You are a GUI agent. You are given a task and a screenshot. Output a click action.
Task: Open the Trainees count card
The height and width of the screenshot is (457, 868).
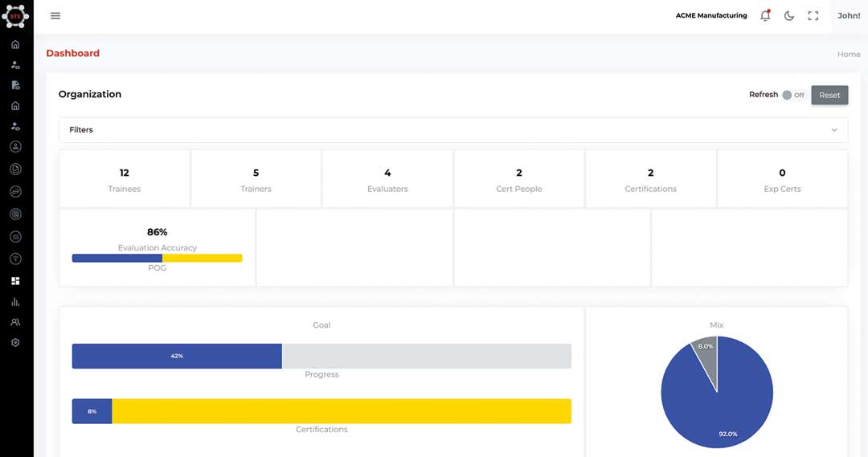coord(125,179)
